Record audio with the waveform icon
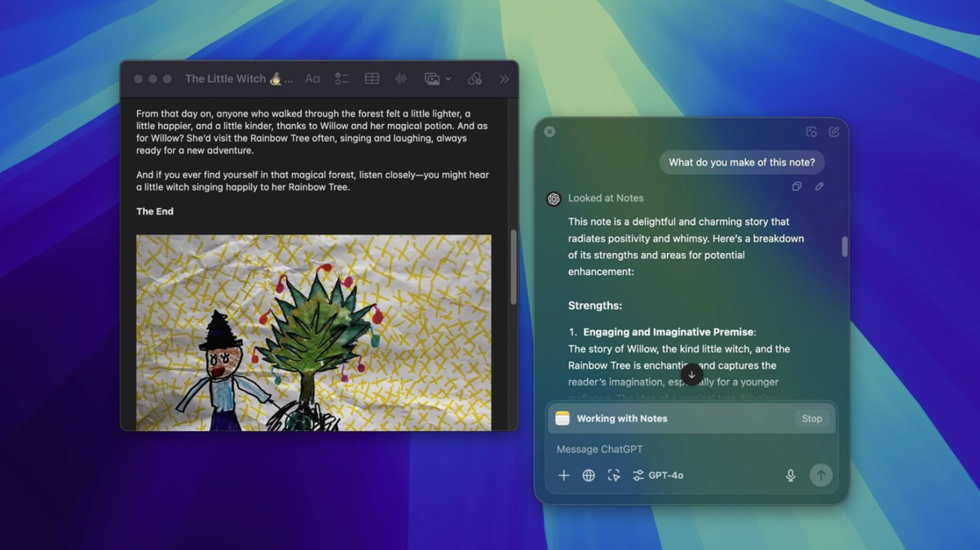This screenshot has height=550, width=980. 401,79
